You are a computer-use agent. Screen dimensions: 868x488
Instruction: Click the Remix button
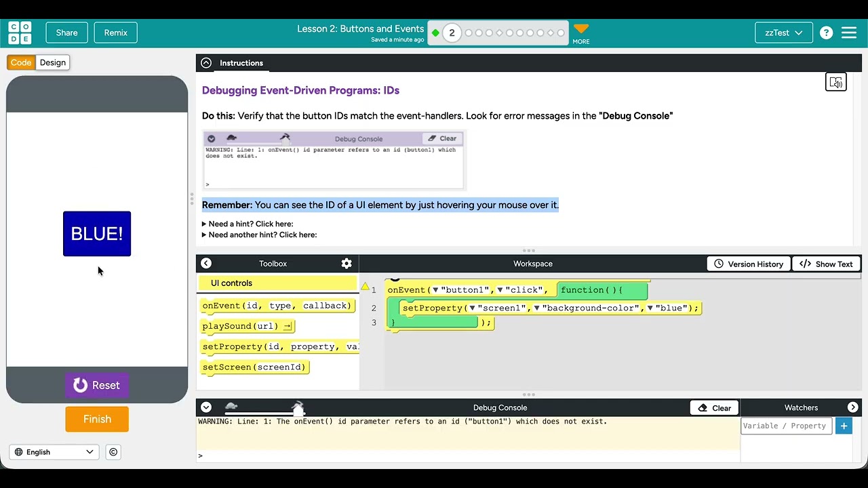115,33
